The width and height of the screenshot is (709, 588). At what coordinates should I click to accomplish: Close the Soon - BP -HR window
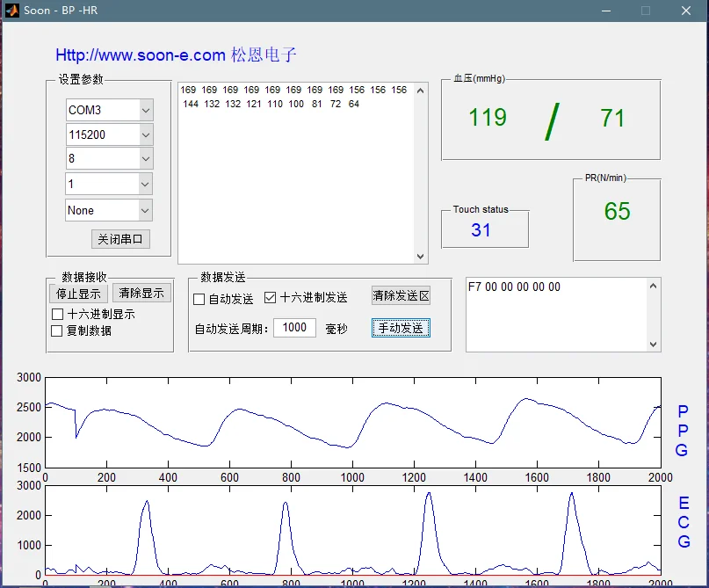click(686, 11)
